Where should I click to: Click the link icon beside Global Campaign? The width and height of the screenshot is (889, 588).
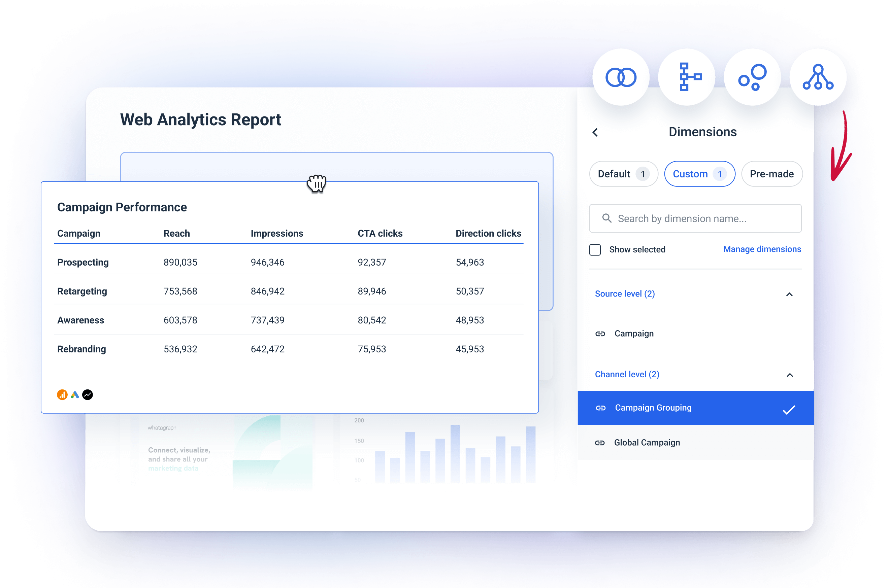[x=600, y=443]
